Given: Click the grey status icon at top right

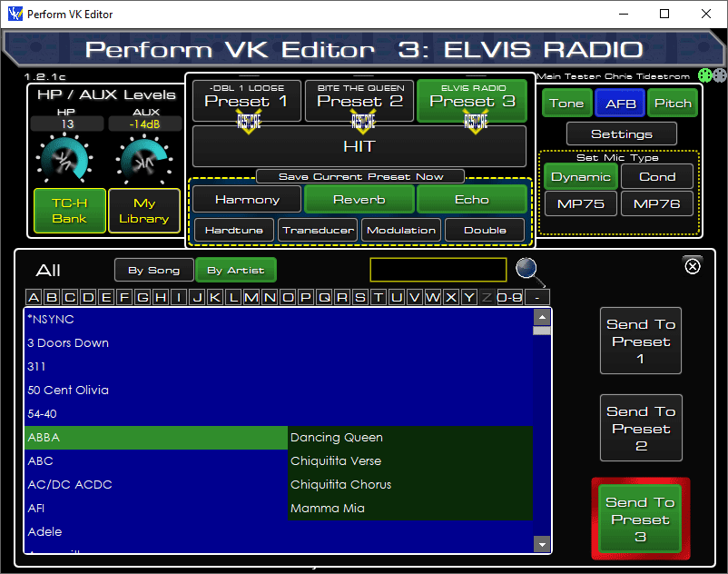Looking at the screenshot, I should (x=719, y=76).
